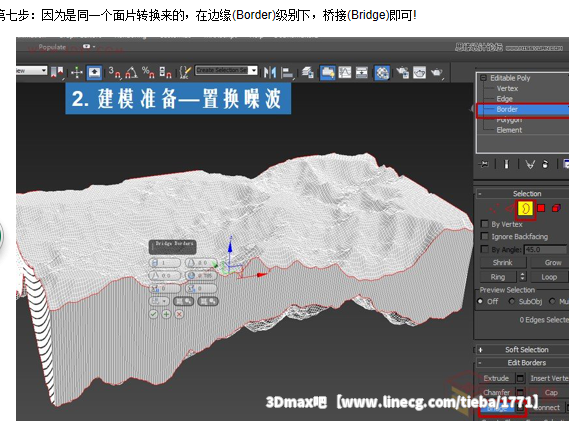Click the Ring spinner arrows
578x421 pixels.
522,276
